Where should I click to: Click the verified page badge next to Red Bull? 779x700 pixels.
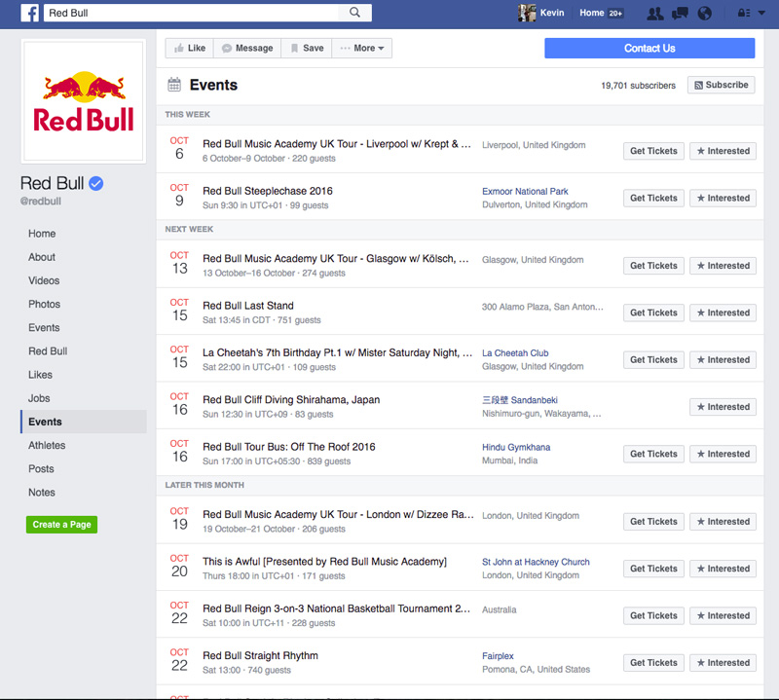pyautogui.click(x=95, y=184)
